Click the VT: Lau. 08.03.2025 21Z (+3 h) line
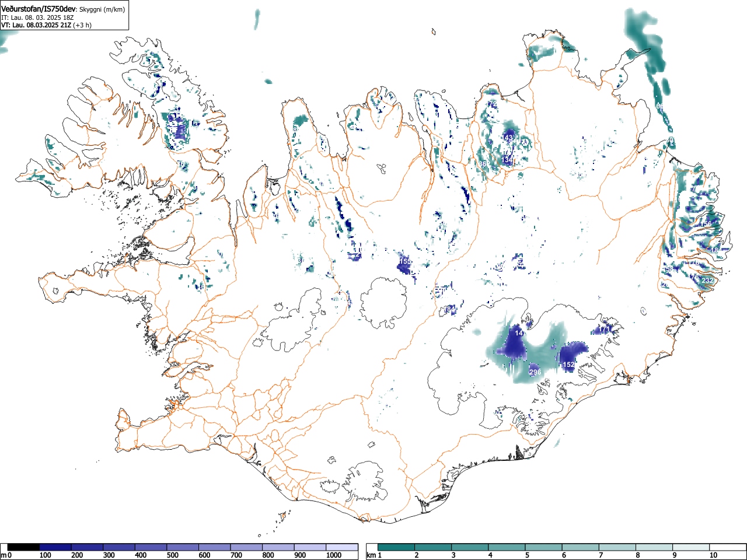The width and height of the screenshot is (747, 560). [46, 25]
